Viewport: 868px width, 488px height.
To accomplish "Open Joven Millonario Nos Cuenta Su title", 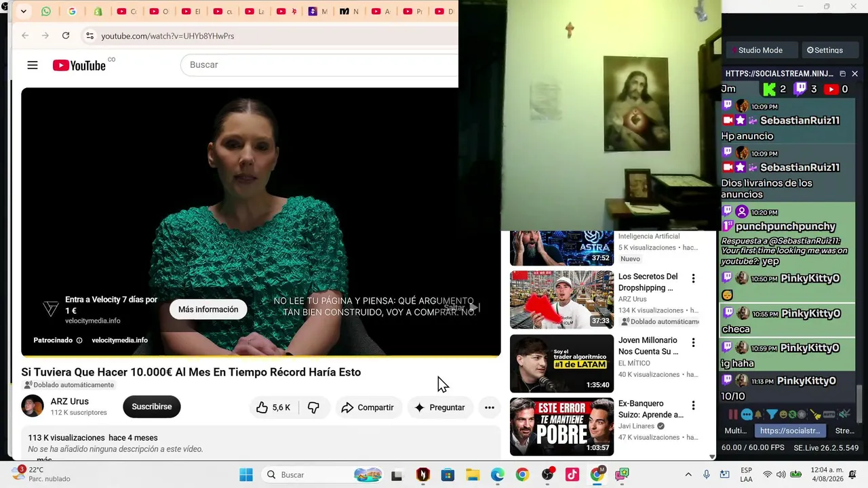I will (648, 346).
